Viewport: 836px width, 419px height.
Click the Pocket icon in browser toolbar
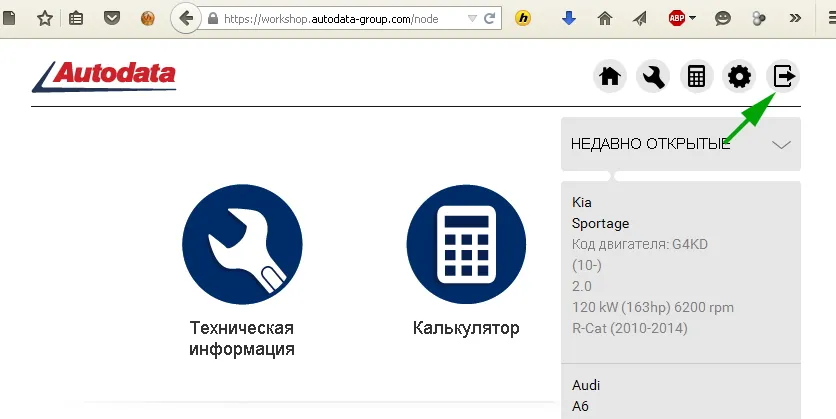[111, 19]
